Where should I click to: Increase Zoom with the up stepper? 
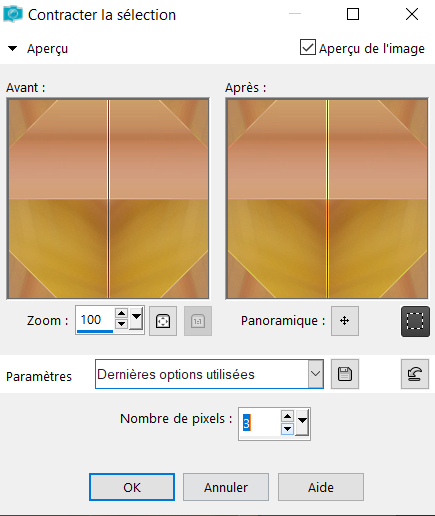(x=121, y=313)
